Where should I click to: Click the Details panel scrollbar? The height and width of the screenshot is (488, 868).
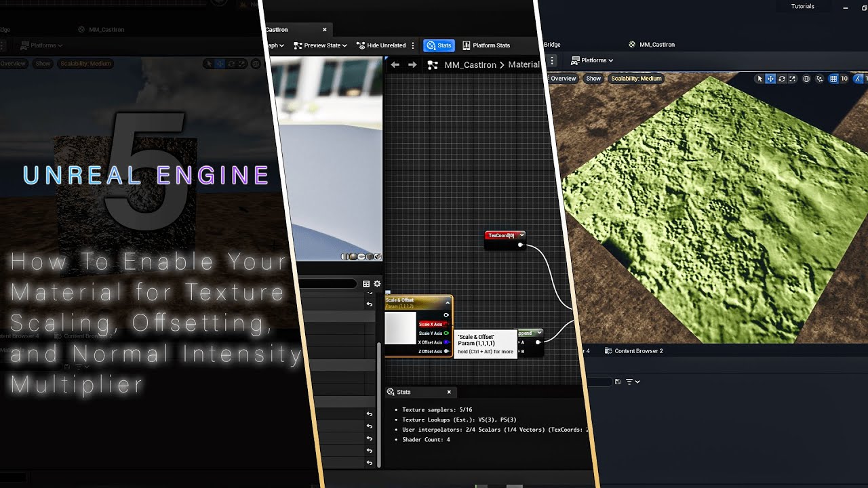[379, 405]
